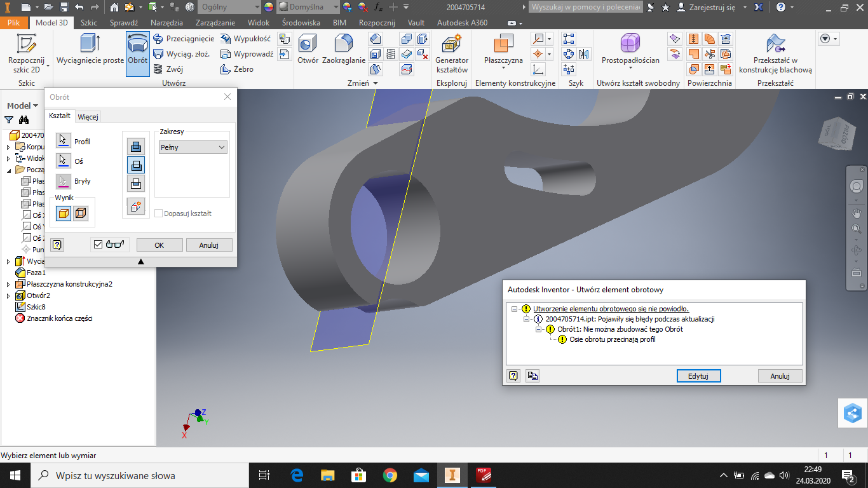The height and width of the screenshot is (488, 868).
Task: Click the help search input field
Action: tap(585, 7)
